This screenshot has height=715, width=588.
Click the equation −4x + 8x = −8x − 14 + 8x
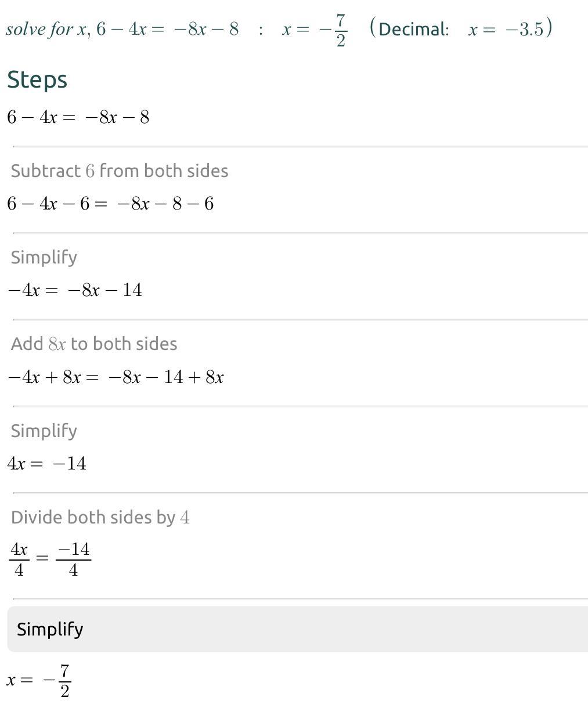pos(116,377)
